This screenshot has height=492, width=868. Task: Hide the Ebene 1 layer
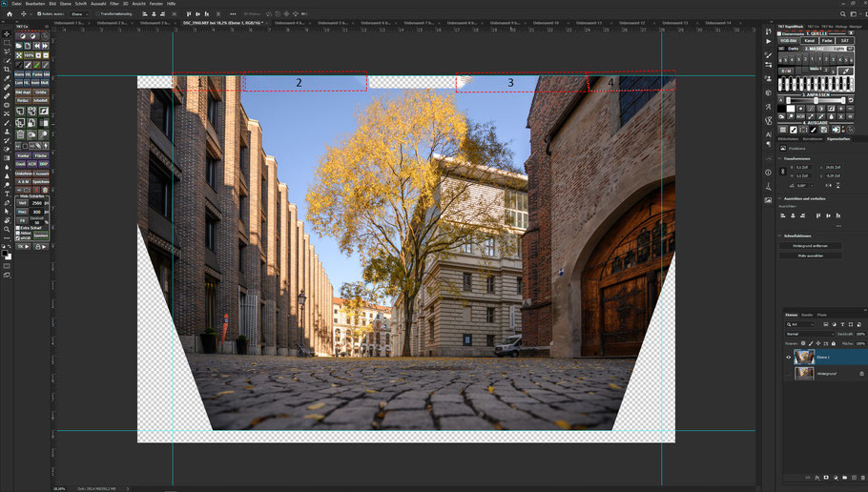(787, 357)
